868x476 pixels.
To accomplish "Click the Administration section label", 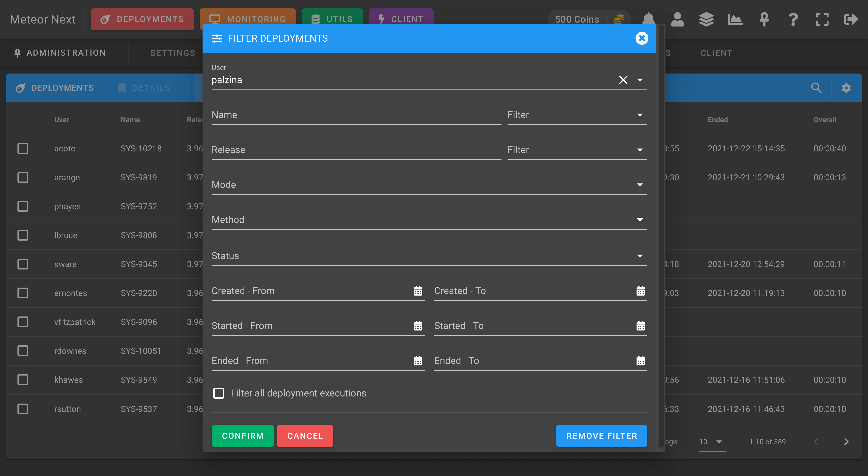I will 66,53.
